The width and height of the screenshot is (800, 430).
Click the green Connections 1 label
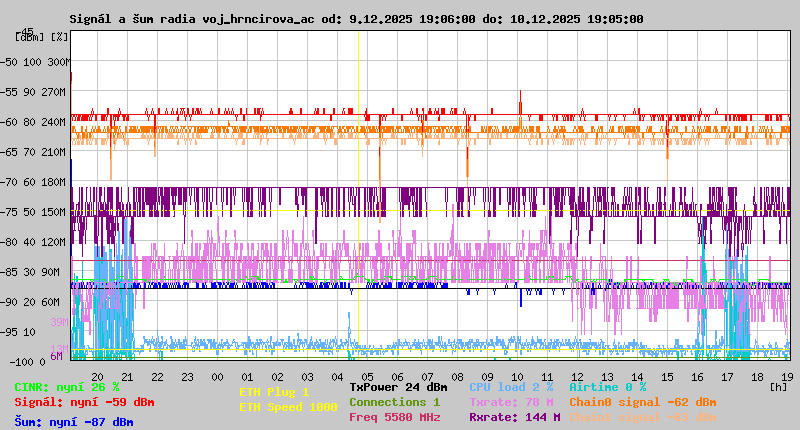click(x=394, y=402)
